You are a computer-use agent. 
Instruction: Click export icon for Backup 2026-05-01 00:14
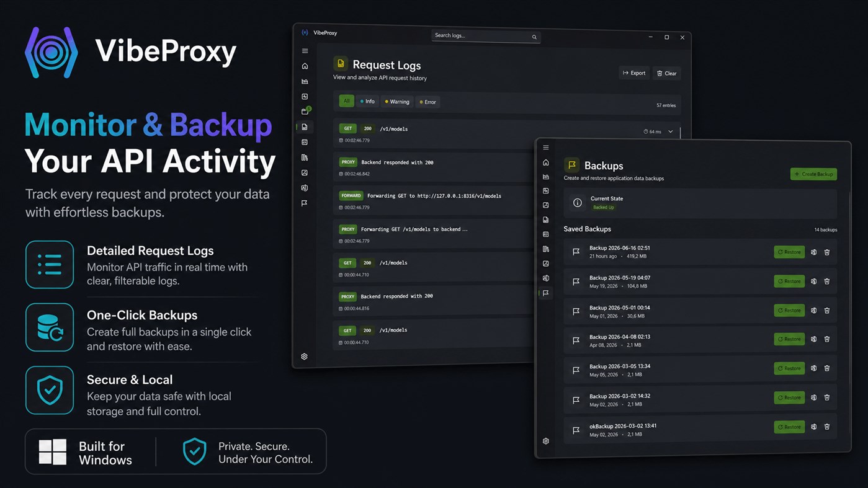[813, 310]
